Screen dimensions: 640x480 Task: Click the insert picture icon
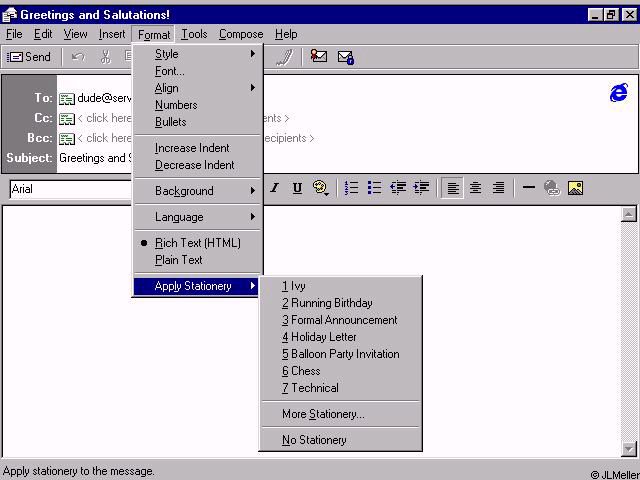pos(575,188)
